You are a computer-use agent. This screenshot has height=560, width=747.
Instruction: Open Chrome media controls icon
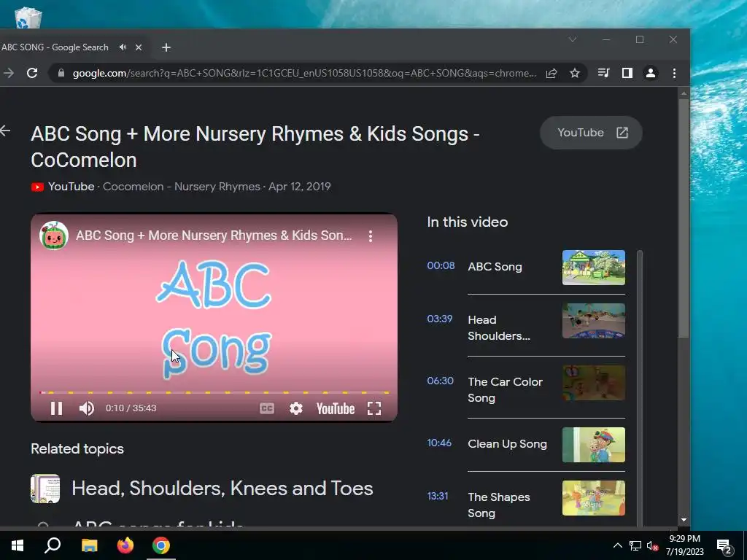(x=603, y=73)
